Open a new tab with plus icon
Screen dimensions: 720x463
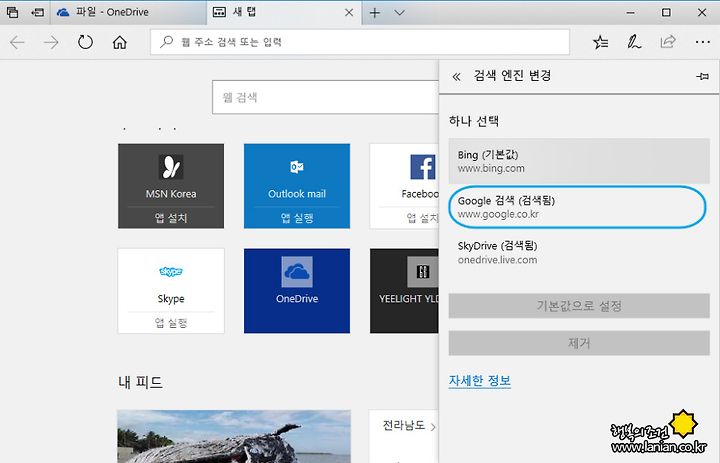375,13
